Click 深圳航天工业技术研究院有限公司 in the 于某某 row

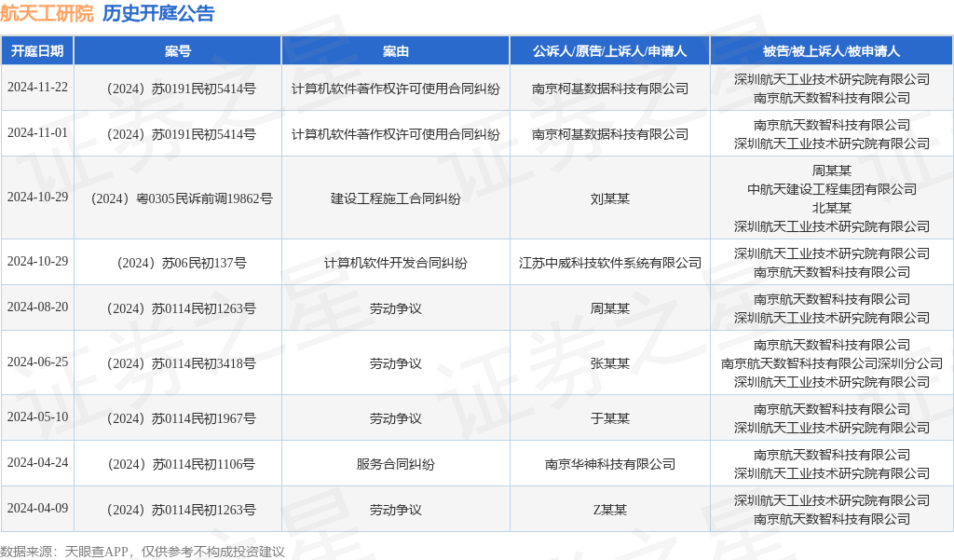(832, 428)
